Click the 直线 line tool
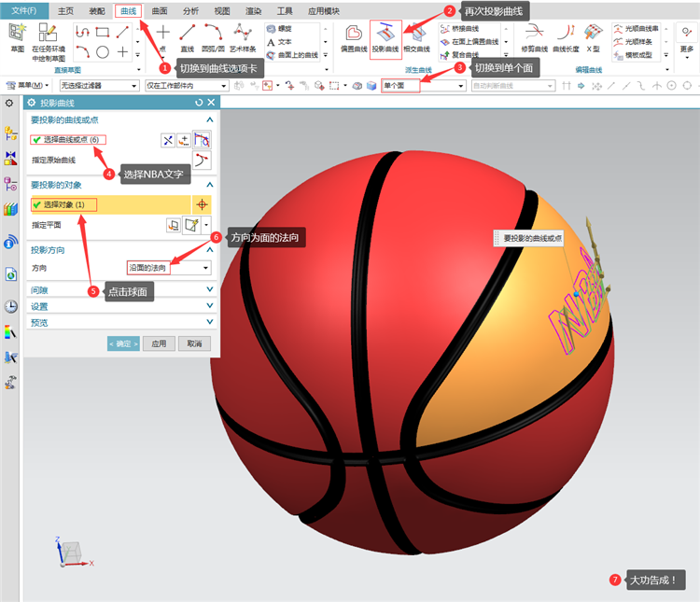The image size is (700, 602). click(187, 38)
